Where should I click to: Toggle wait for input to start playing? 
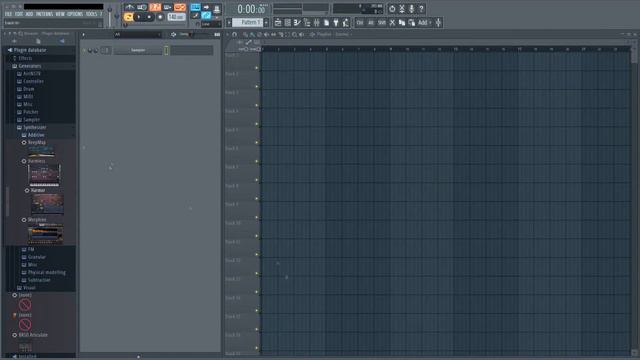tap(142, 7)
